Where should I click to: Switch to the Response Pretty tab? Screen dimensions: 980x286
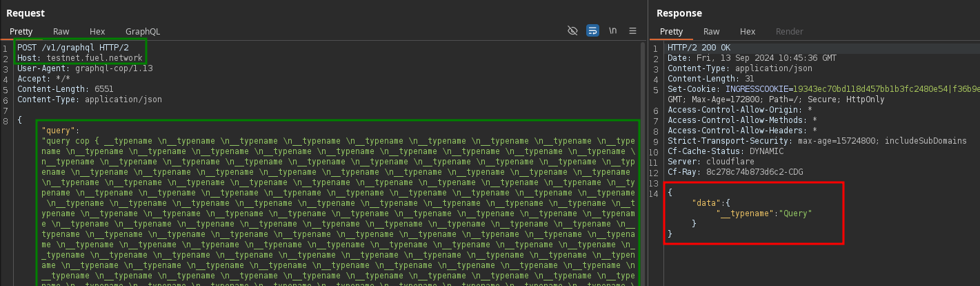coord(671,31)
